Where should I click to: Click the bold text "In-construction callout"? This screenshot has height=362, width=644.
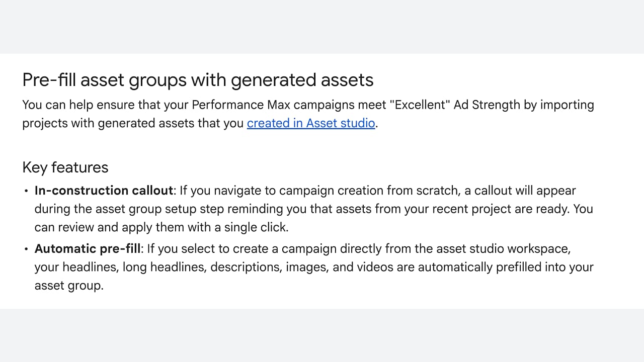tap(104, 191)
